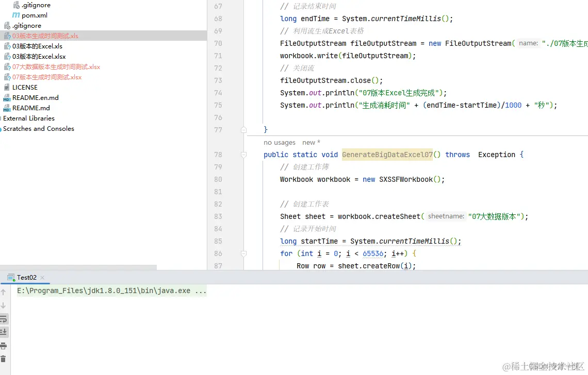Image resolution: width=588 pixels, height=375 pixels.
Task: Expand Scratches and Consoles node
Action: [x=39, y=128]
